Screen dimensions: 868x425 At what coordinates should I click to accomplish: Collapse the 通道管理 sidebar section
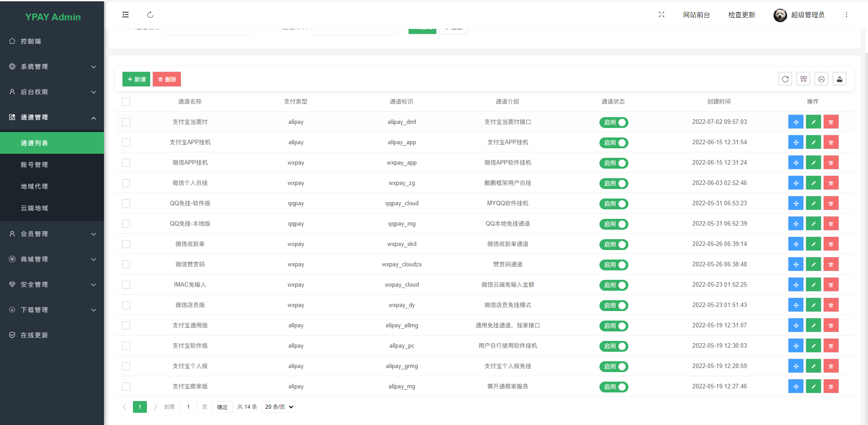[52, 117]
